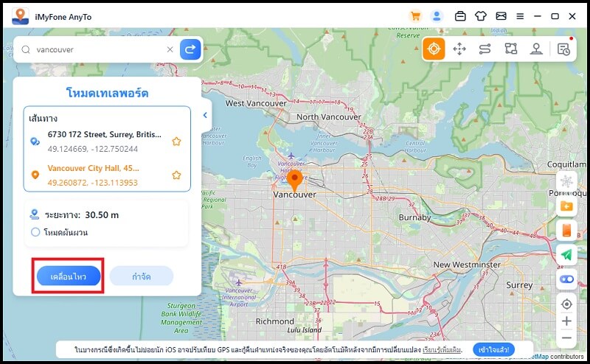Click the green paper plane icon
The image size is (590, 364).
(x=566, y=254)
